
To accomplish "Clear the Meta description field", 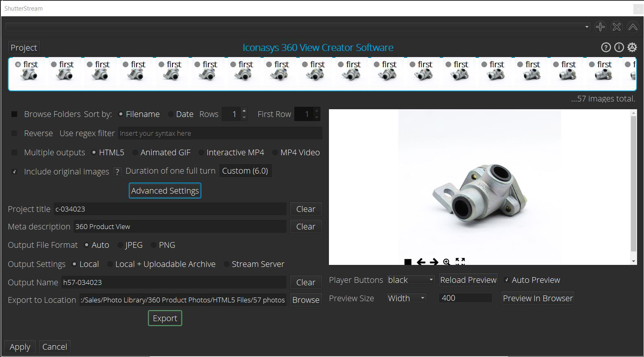I will pyautogui.click(x=306, y=227).
